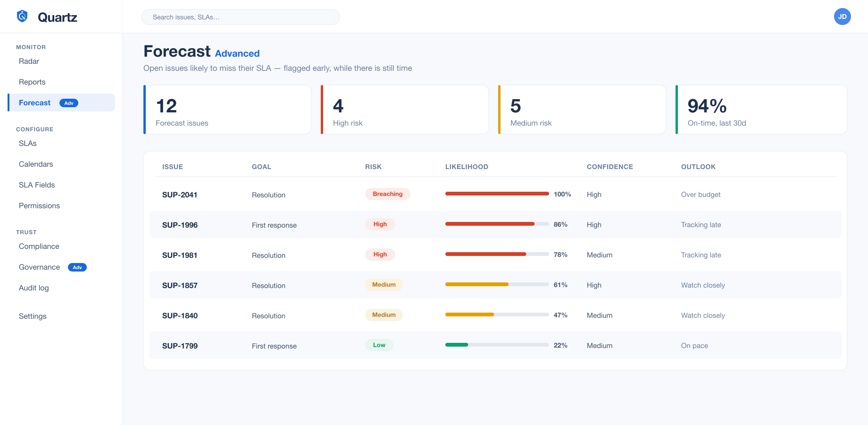Click Tracking late on SUP-1996 row

[x=701, y=225]
